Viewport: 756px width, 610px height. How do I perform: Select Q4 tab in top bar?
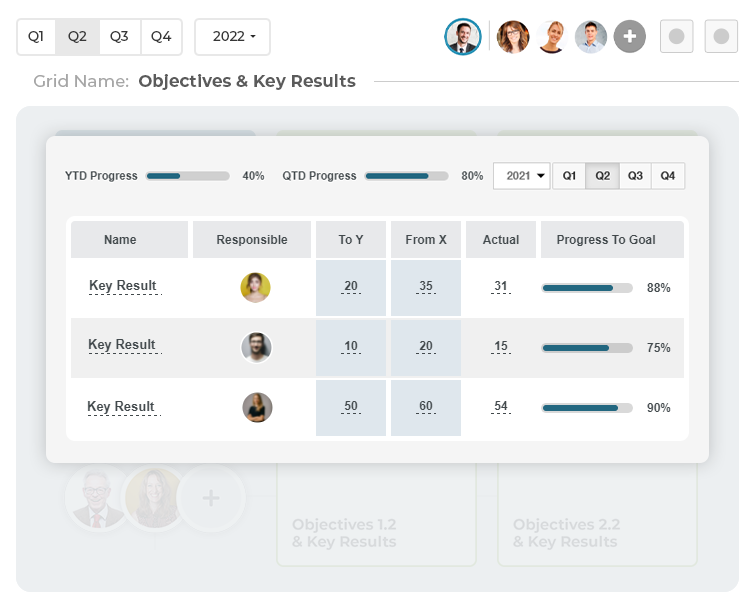pos(161,37)
